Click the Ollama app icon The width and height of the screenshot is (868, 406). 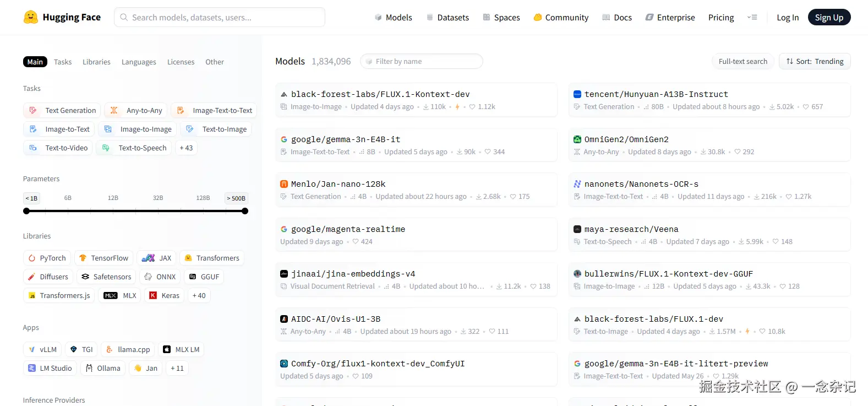click(x=89, y=368)
